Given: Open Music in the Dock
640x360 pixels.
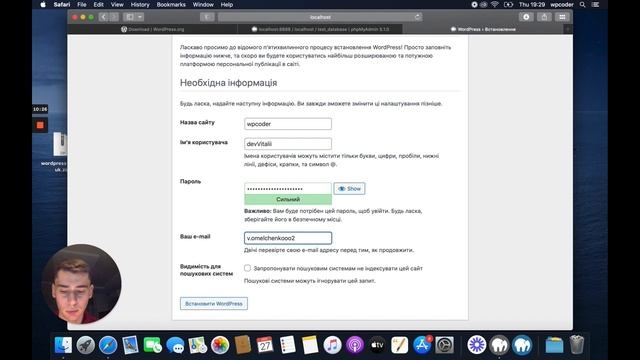Looking at the screenshot, I should [332, 345].
